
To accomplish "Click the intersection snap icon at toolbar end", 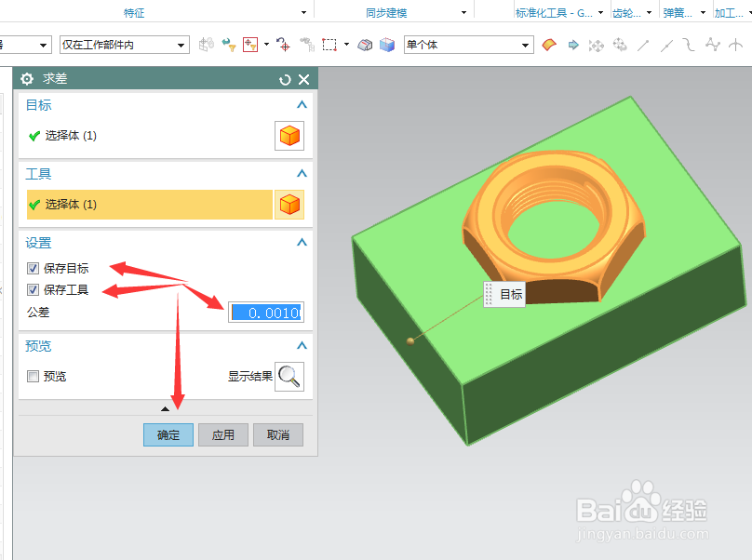I will click(x=735, y=45).
